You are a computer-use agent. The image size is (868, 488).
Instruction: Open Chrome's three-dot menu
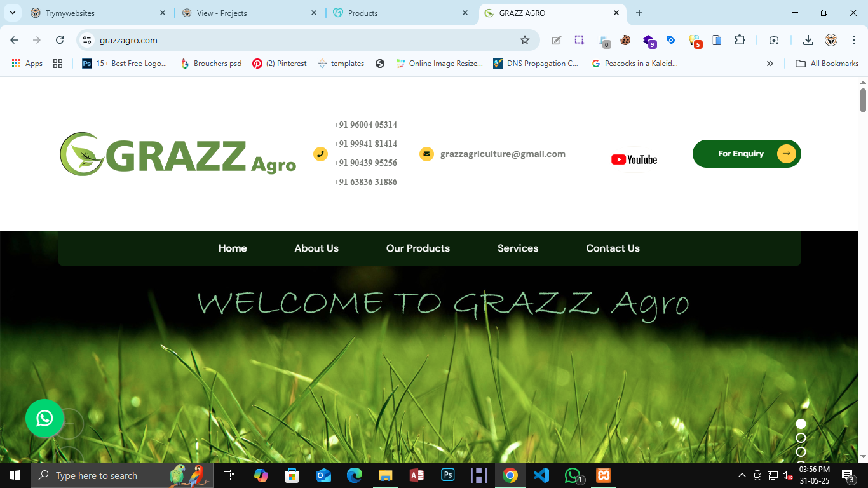click(853, 39)
